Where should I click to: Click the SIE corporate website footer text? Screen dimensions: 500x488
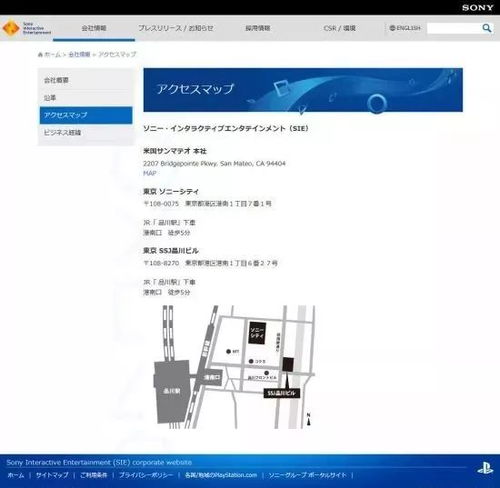(99, 462)
